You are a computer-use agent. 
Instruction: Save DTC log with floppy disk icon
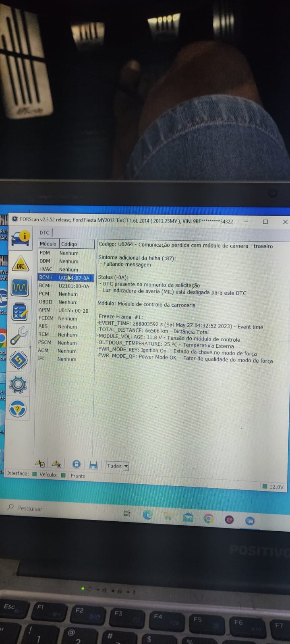point(93,465)
